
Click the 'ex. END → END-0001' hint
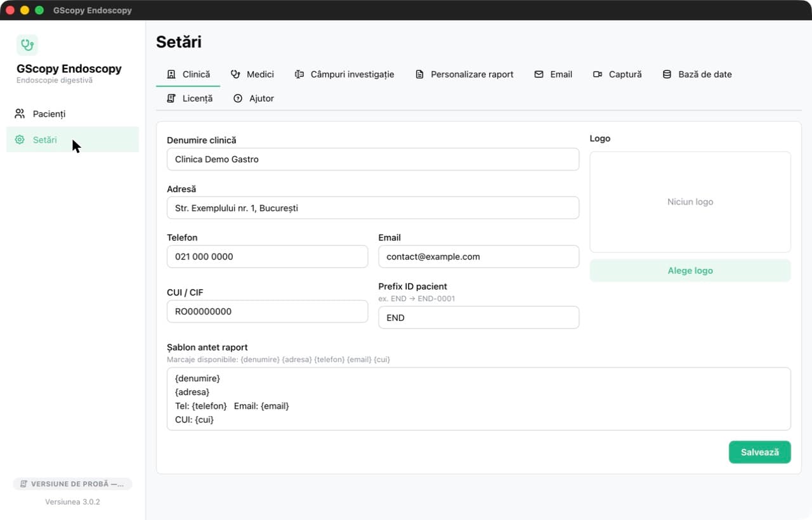(417, 299)
